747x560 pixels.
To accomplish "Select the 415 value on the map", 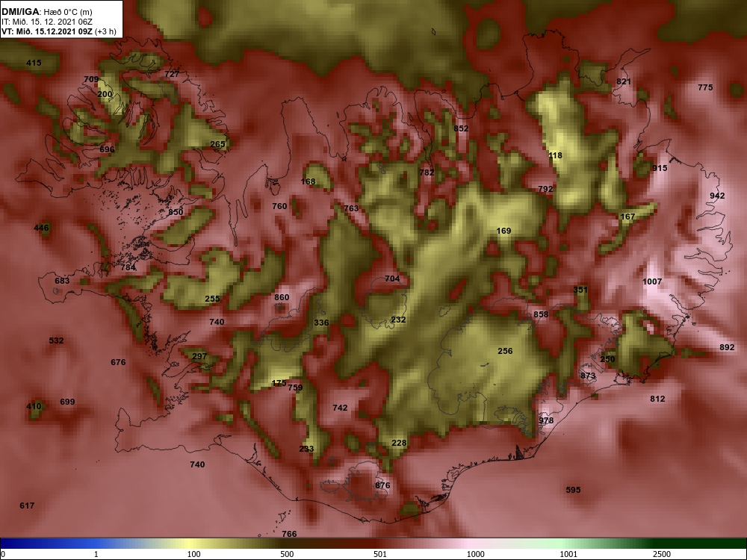I will pyautogui.click(x=34, y=63).
